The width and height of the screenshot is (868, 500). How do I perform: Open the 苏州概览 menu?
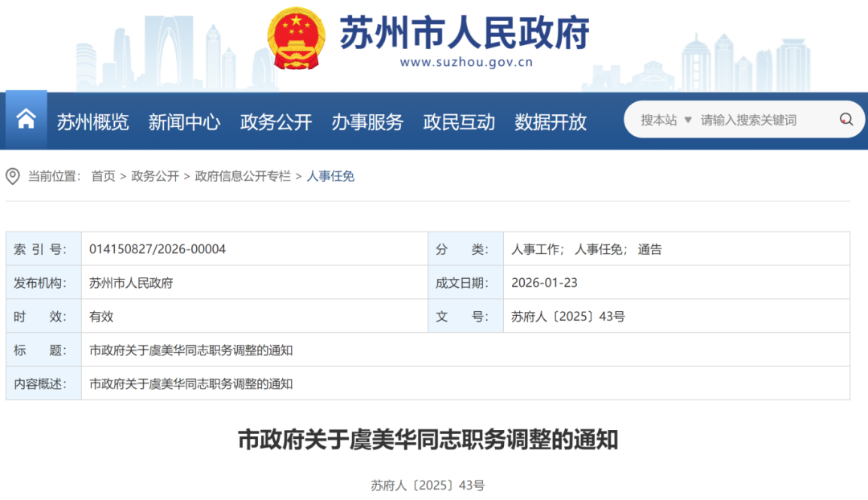92,122
